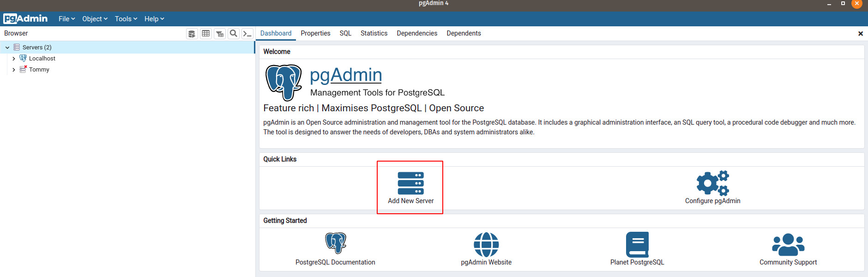Image resolution: width=868 pixels, height=277 pixels.
Task: Open the Tools menu dropdown
Action: pos(126,19)
